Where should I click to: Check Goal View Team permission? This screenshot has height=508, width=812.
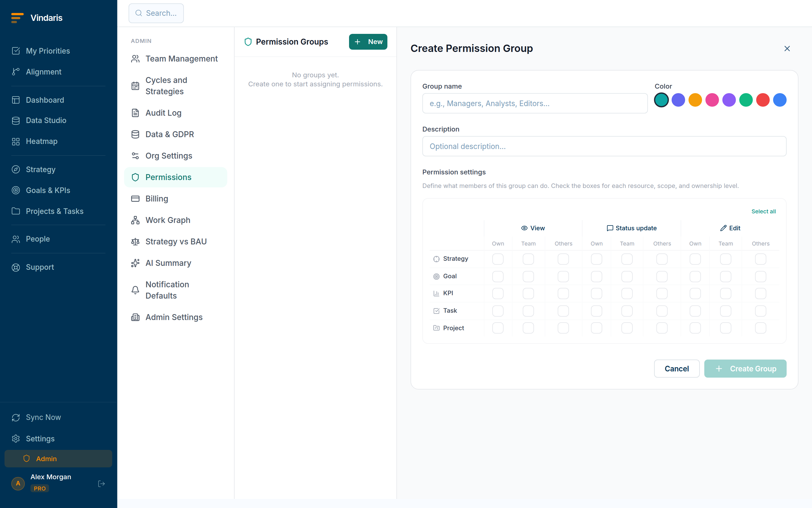coord(528,277)
